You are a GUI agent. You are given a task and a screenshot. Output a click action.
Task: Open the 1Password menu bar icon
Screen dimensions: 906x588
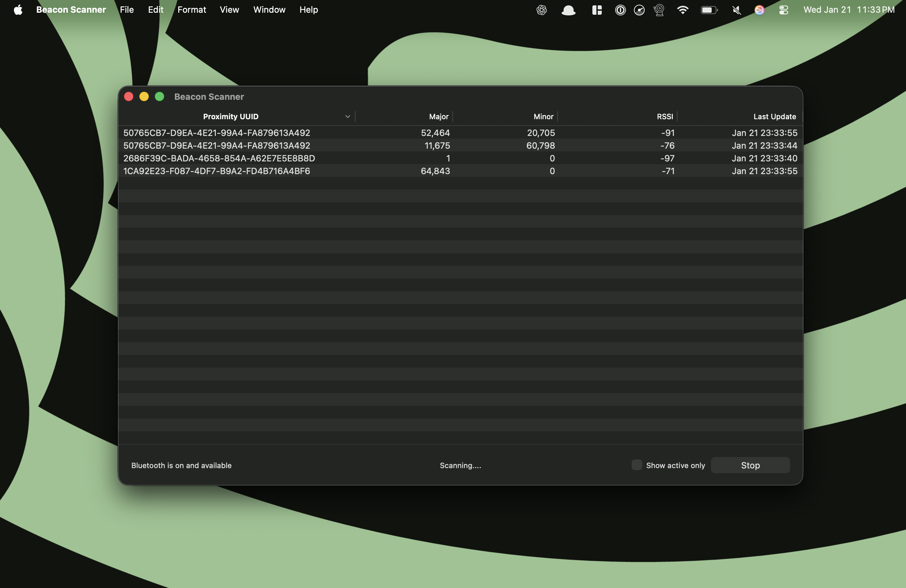620,10
